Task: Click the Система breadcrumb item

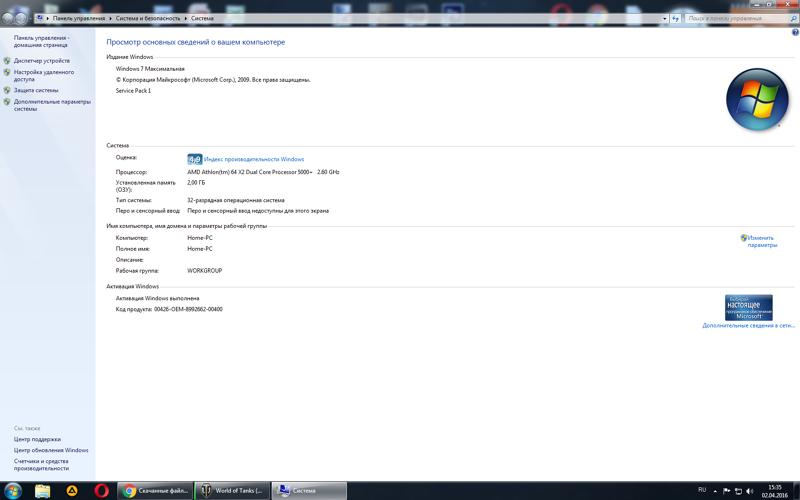Action: (202, 18)
